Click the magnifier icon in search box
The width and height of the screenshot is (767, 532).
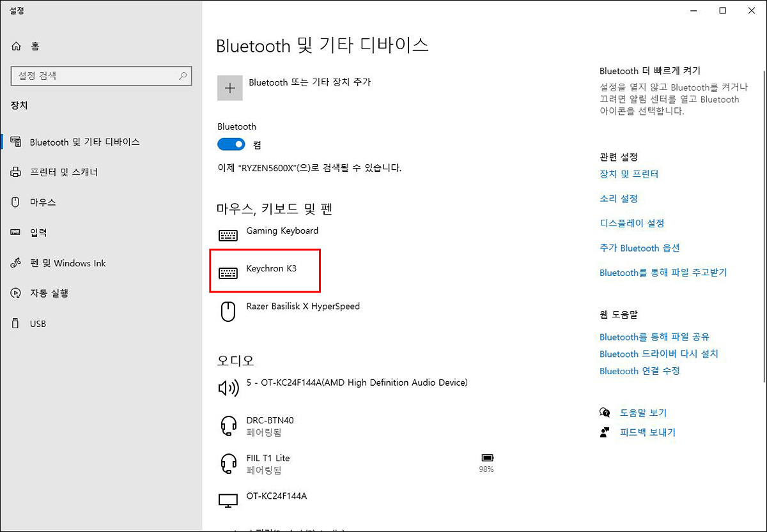point(183,75)
